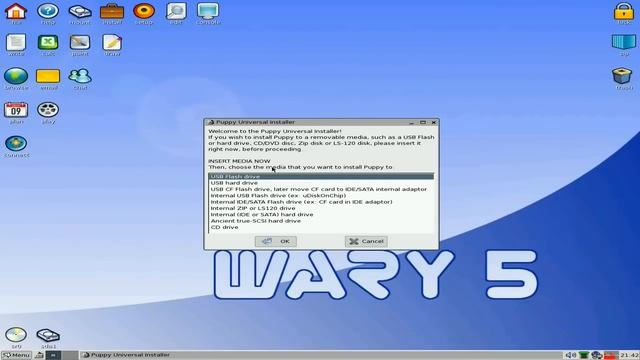Click the taskbar clock showing 21:42
This screenshot has width=640, height=360.
tap(629, 356)
